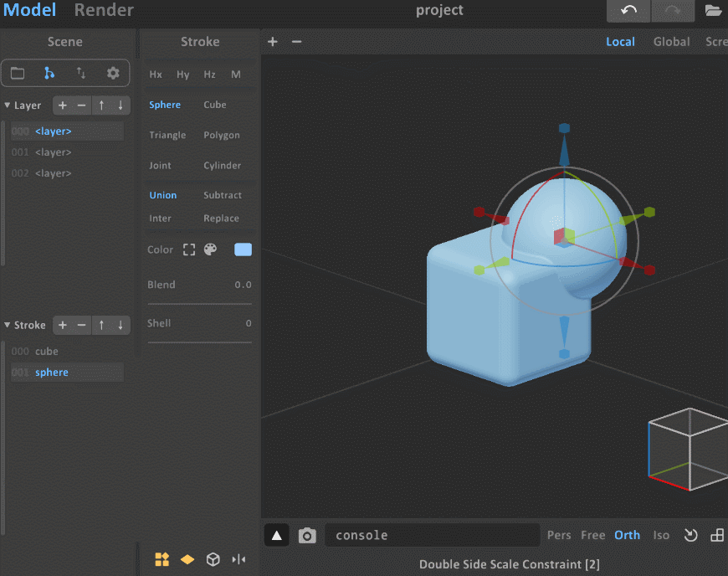728x576 pixels.
Task: Toggle the Local transform space
Action: (620, 42)
